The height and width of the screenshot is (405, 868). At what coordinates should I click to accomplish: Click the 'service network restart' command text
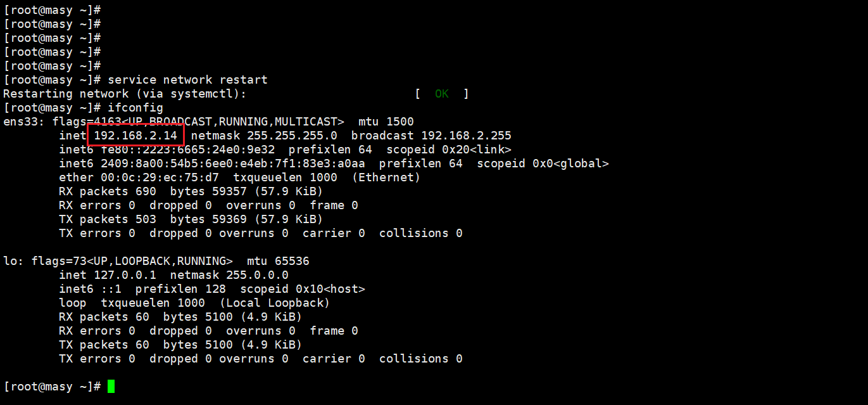(187, 80)
